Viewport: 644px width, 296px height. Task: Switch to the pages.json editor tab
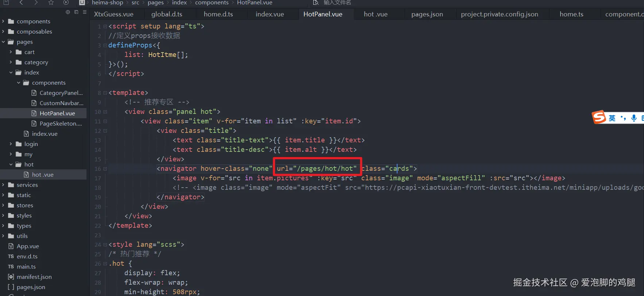427,14
